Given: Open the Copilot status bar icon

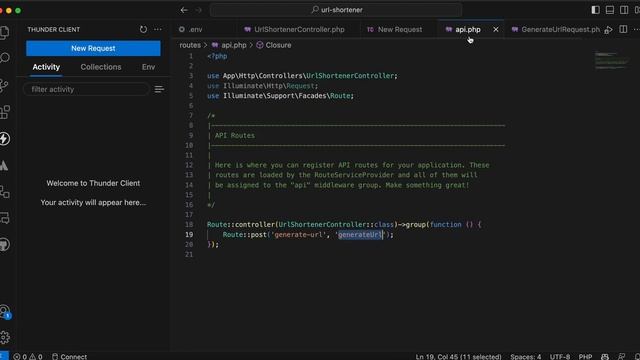Looking at the screenshot, I should [x=605, y=356].
